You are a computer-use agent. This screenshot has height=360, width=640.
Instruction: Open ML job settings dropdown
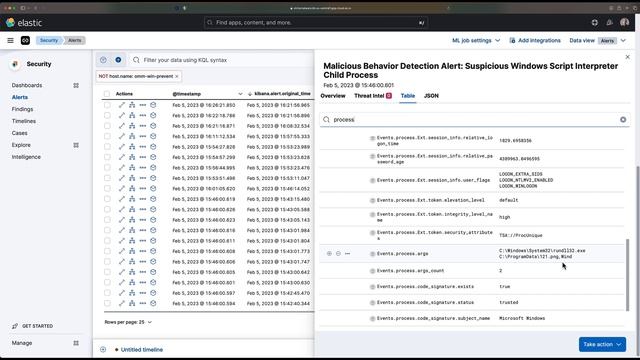tap(476, 40)
